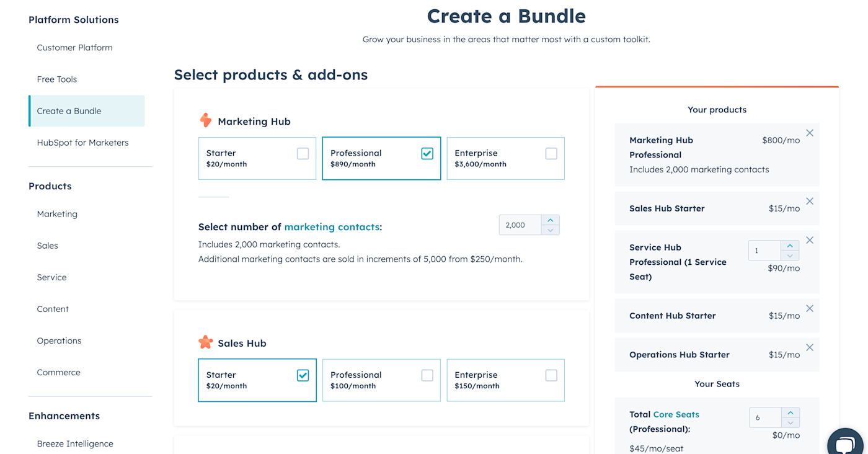Decrease marketing contacts with down arrow
The image size is (868, 454).
coord(550,230)
